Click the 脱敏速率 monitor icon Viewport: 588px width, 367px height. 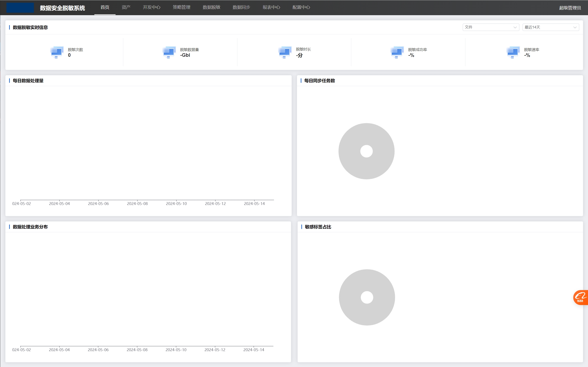coord(513,52)
